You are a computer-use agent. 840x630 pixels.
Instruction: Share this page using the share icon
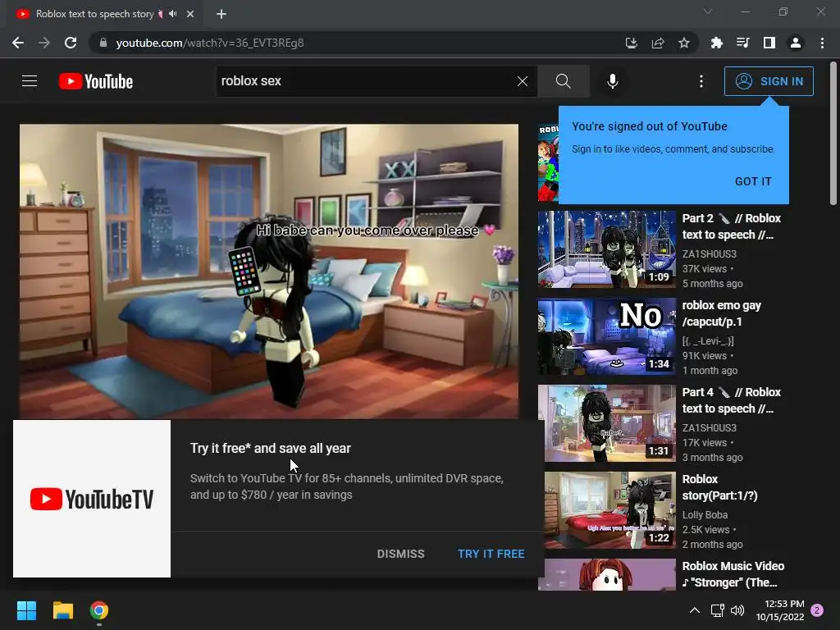coord(658,43)
